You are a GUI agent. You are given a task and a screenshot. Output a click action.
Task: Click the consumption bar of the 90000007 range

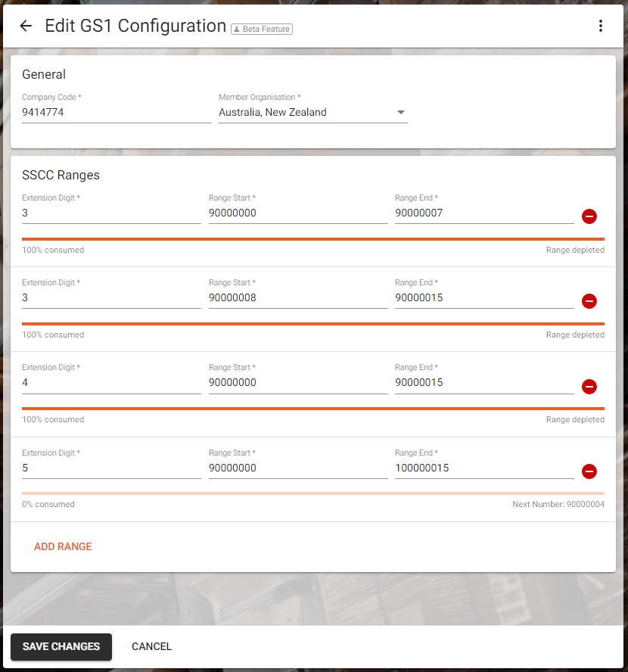coord(313,239)
